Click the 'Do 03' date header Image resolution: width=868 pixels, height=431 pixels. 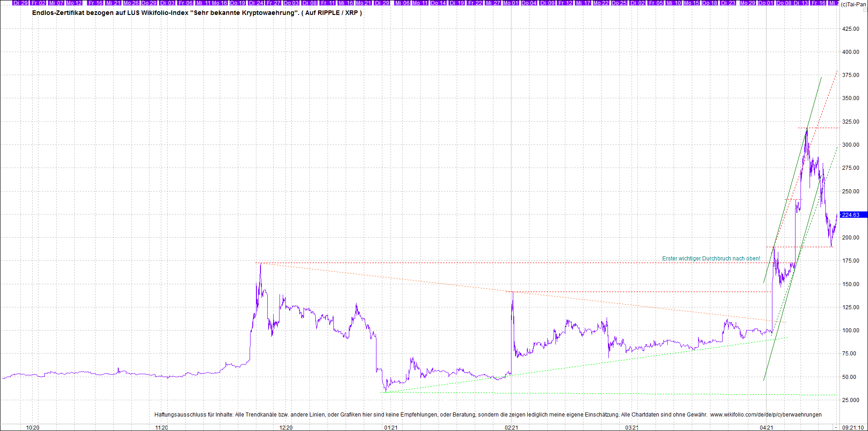tap(291, 3)
